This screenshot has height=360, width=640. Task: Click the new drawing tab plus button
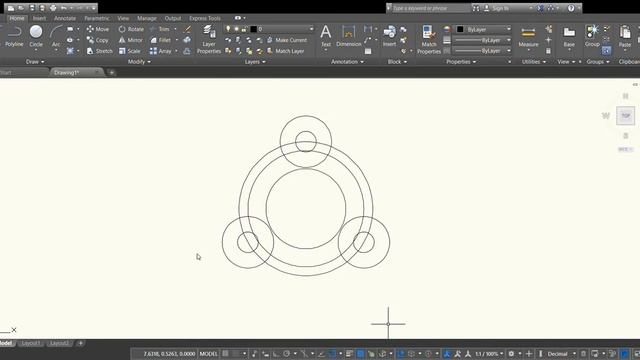click(x=111, y=73)
